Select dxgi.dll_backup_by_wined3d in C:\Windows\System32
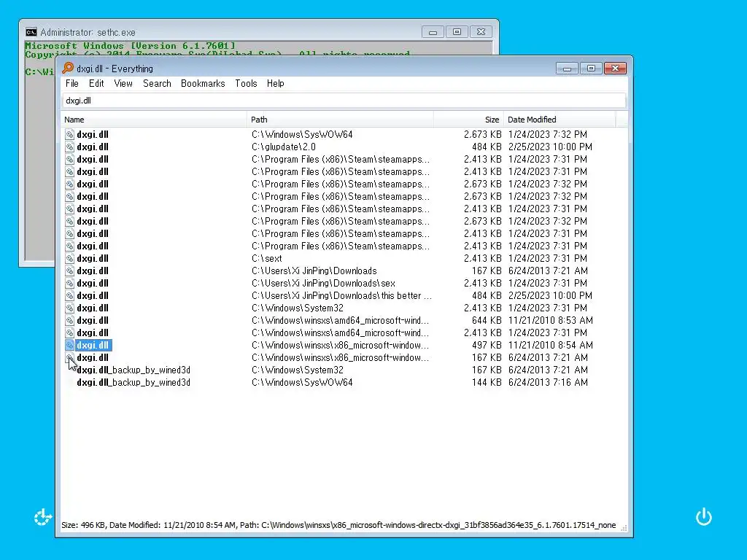This screenshot has height=560, width=747. pyautogui.click(x=133, y=370)
